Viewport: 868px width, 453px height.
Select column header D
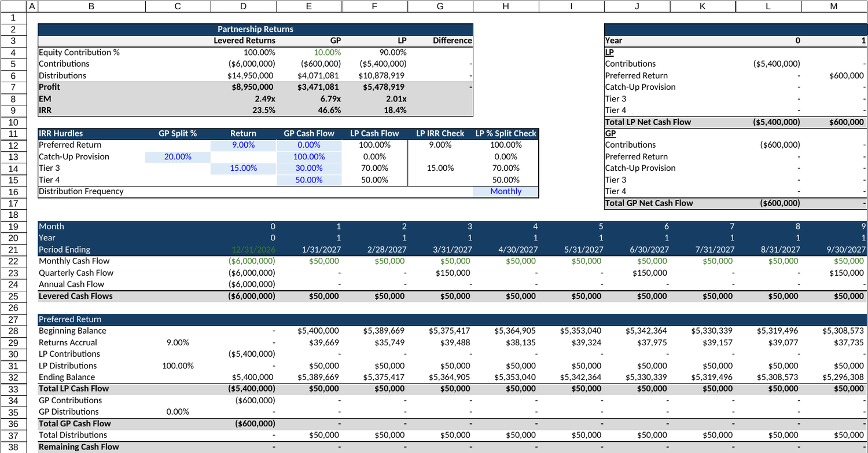point(244,6)
